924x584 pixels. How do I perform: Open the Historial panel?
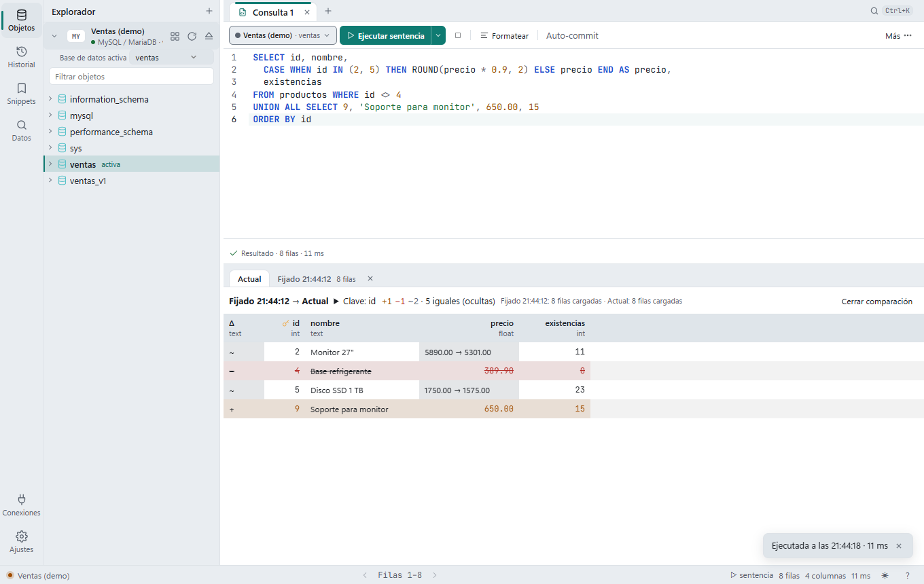21,57
